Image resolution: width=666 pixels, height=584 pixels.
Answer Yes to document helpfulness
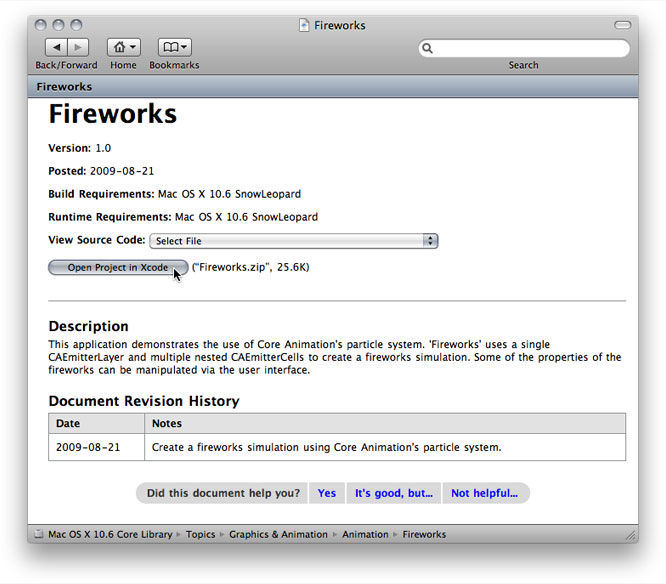click(x=327, y=493)
